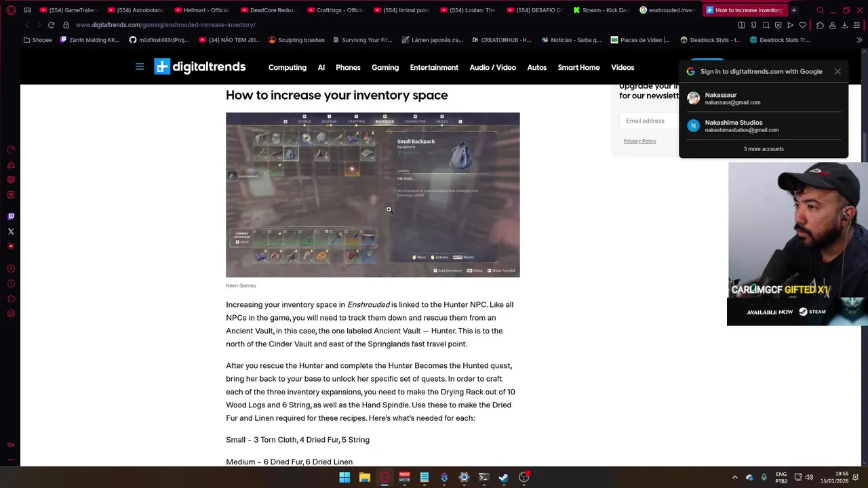Image resolution: width=868 pixels, height=488 pixels.
Task: Open the downloads icon in toolbar
Action: [x=844, y=25]
